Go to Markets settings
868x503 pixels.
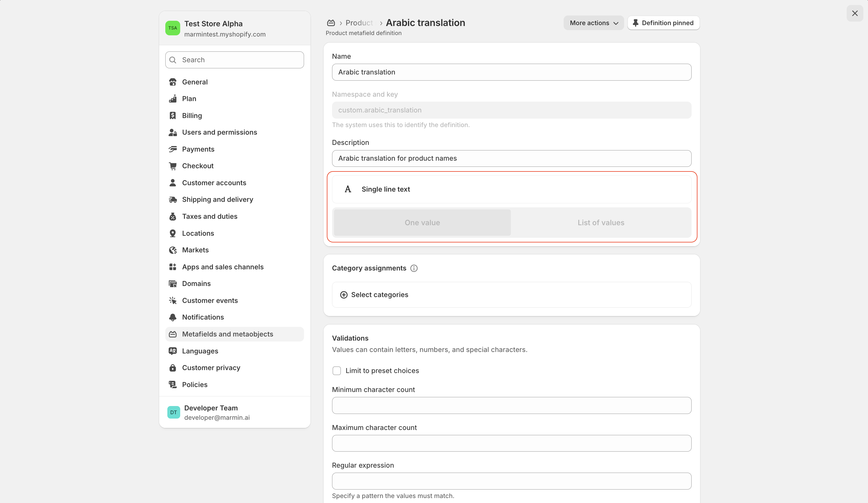[x=195, y=250]
